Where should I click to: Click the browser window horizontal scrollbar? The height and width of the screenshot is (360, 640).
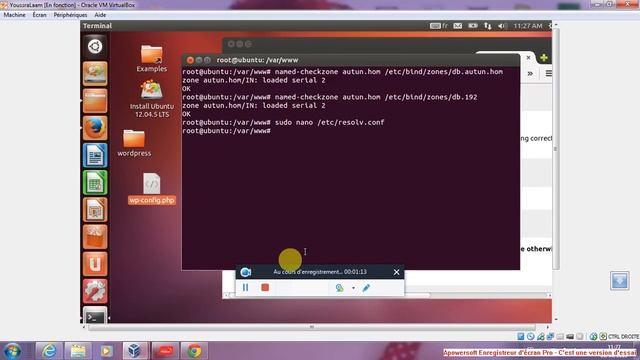[329, 295]
